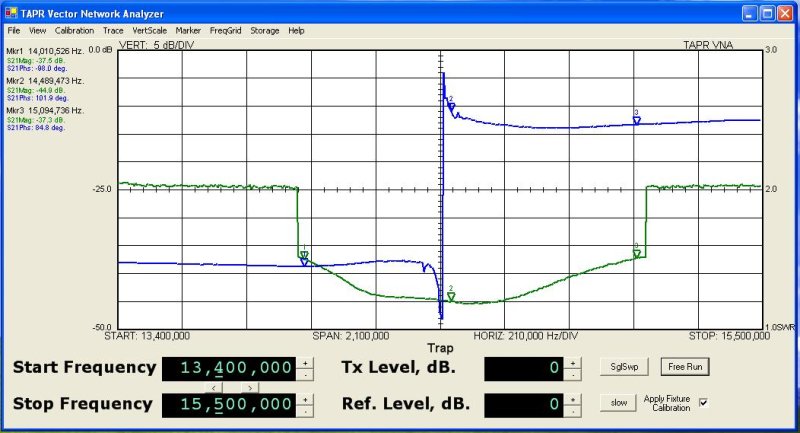Select marker 3 on the blue phase trace
This screenshot has width=800, height=433.
pyautogui.click(x=637, y=120)
